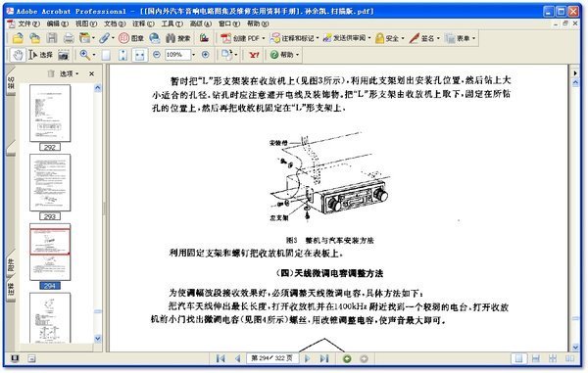Open the 文档 menu
This screenshot has width=588, height=373.
tap(115, 23)
